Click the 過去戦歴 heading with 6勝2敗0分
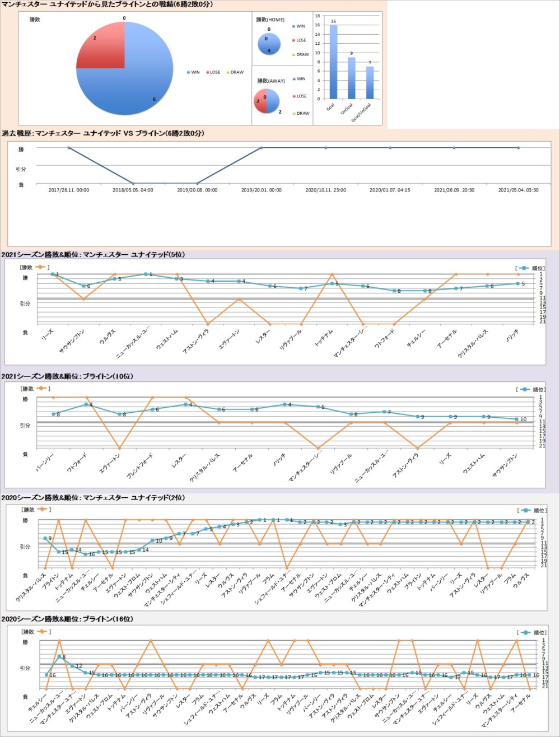The height and width of the screenshot is (737, 560). coord(103,134)
